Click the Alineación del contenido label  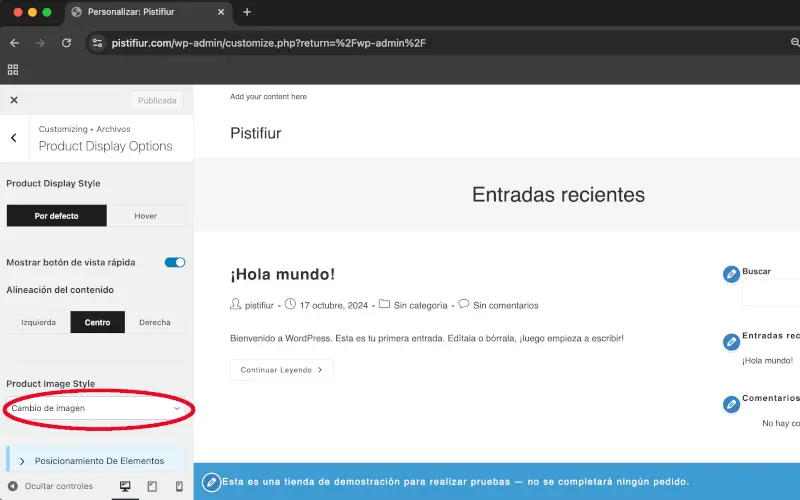[60, 290]
